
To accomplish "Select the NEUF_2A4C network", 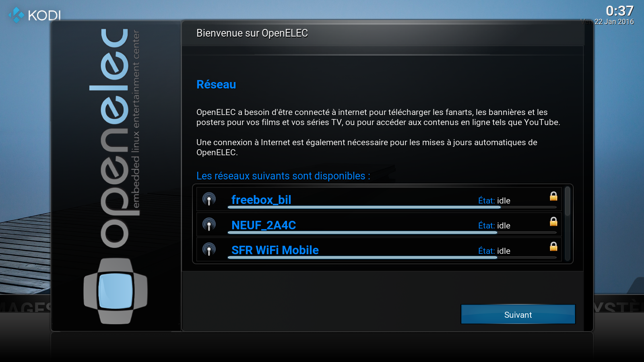I will pyautogui.click(x=379, y=224).
